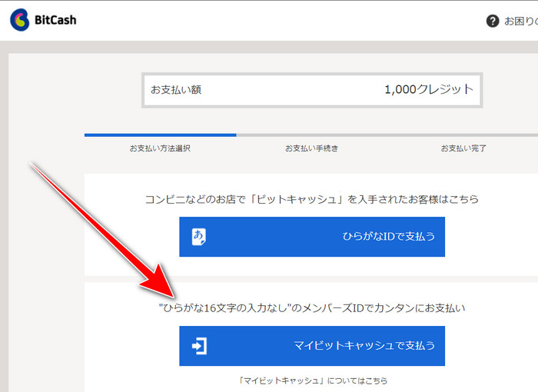
Task: Open the 「マイビットキャッシュ」についてはこちら link
Action: click(313, 380)
